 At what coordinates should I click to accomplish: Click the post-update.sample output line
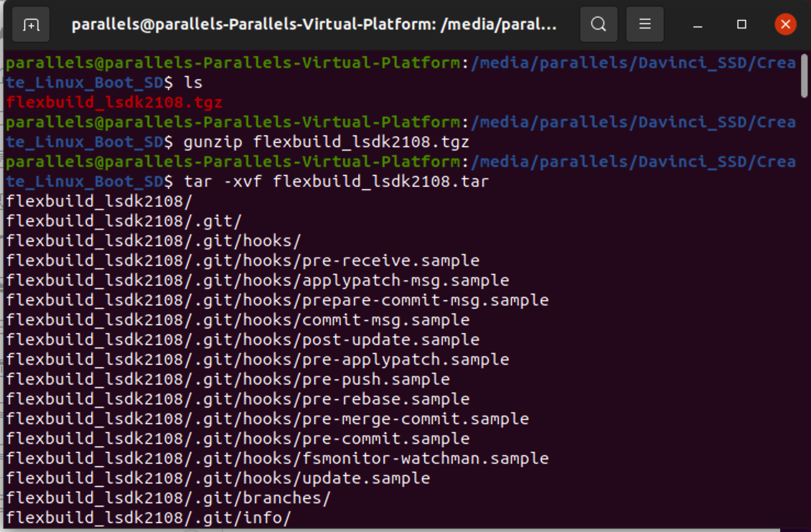coord(242,340)
